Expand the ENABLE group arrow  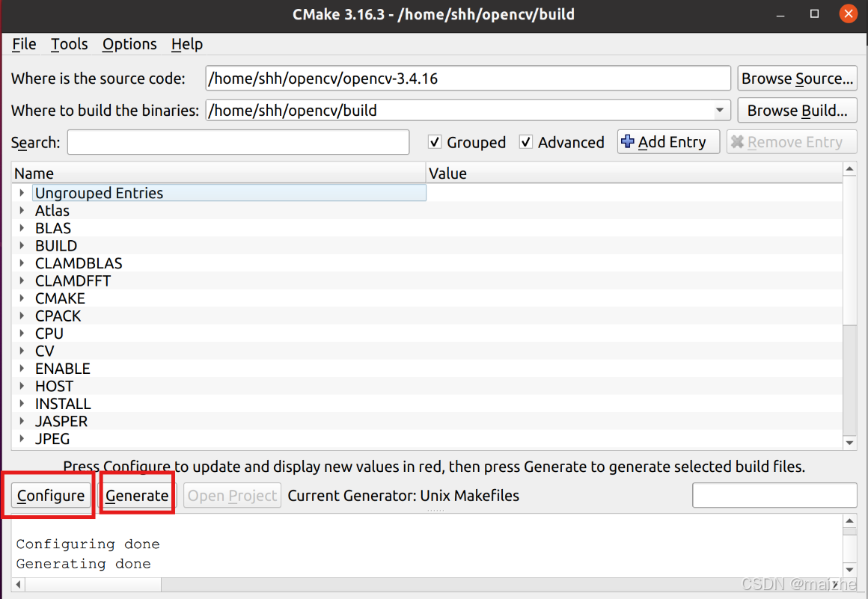pos(22,369)
